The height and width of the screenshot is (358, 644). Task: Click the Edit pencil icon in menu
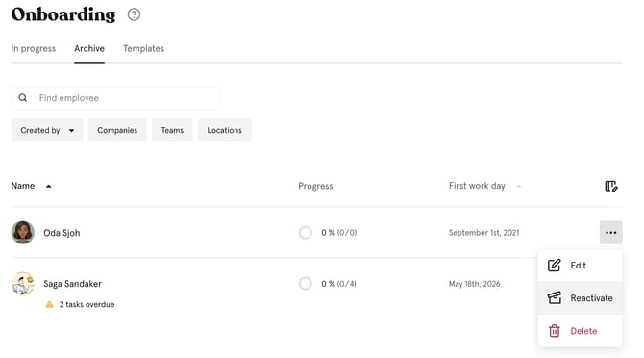[554, 265]
